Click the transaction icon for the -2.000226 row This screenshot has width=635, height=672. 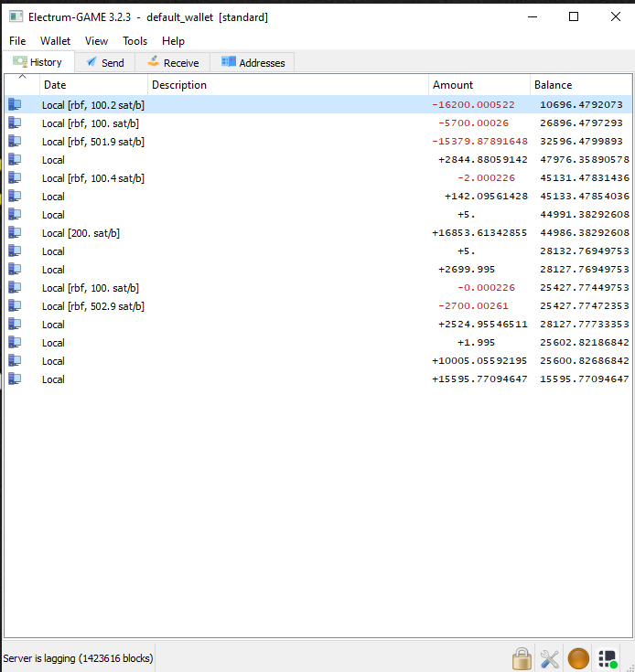click(15, 178)
